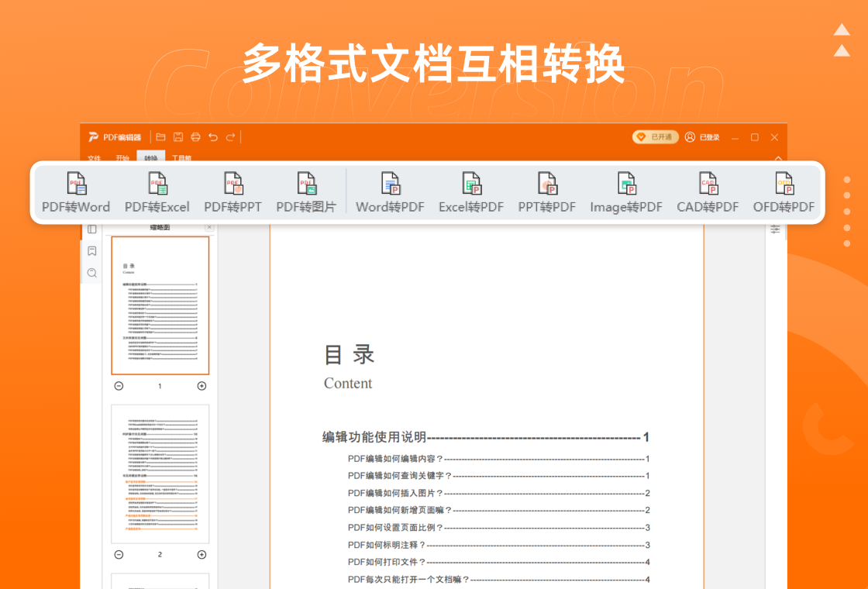Screen dimensions: 868x589
Task: Open the PDF转图片 converter
Action: tap(307, 192)
